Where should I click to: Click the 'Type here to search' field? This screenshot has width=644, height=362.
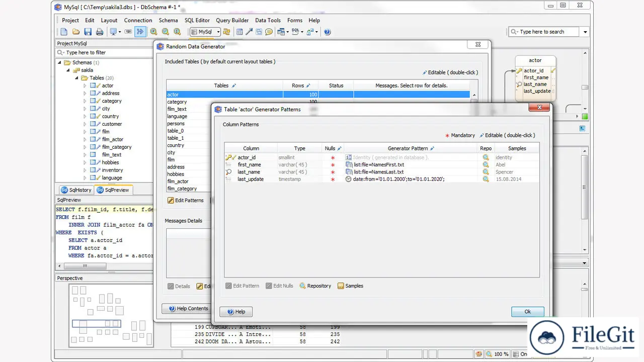544,32
